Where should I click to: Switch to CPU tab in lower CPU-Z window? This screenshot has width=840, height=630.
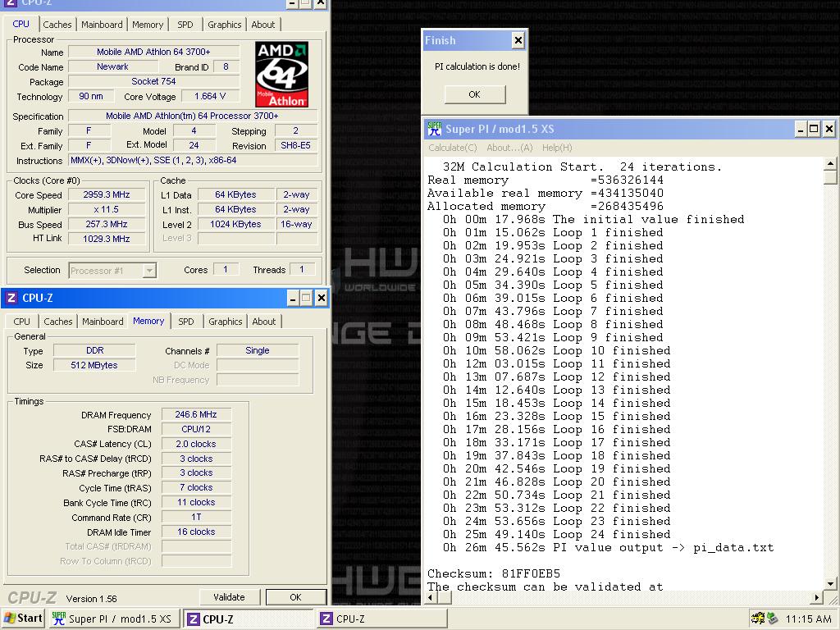coord(21,322)
